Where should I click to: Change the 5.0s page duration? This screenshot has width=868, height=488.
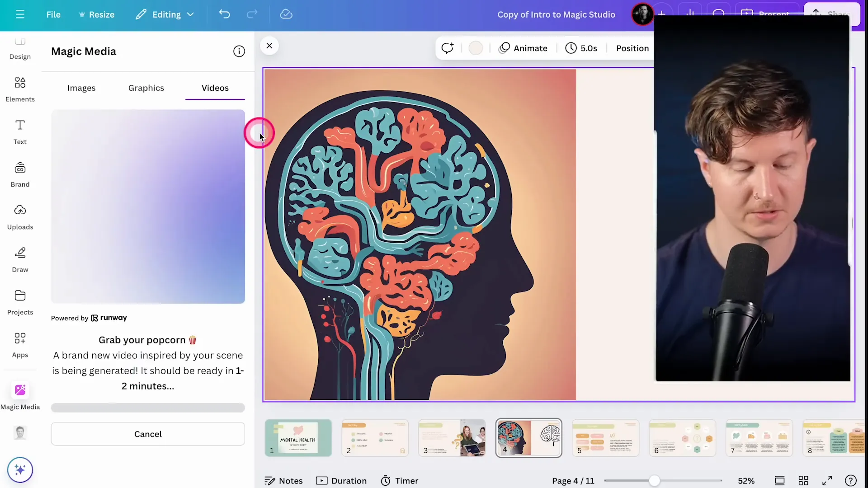(581, 48)
